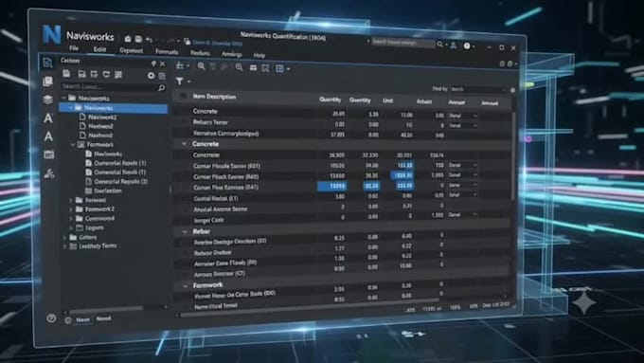Click the table's vertical scrollbar
This screenshot has height=363, width=644.
(513, 156)
